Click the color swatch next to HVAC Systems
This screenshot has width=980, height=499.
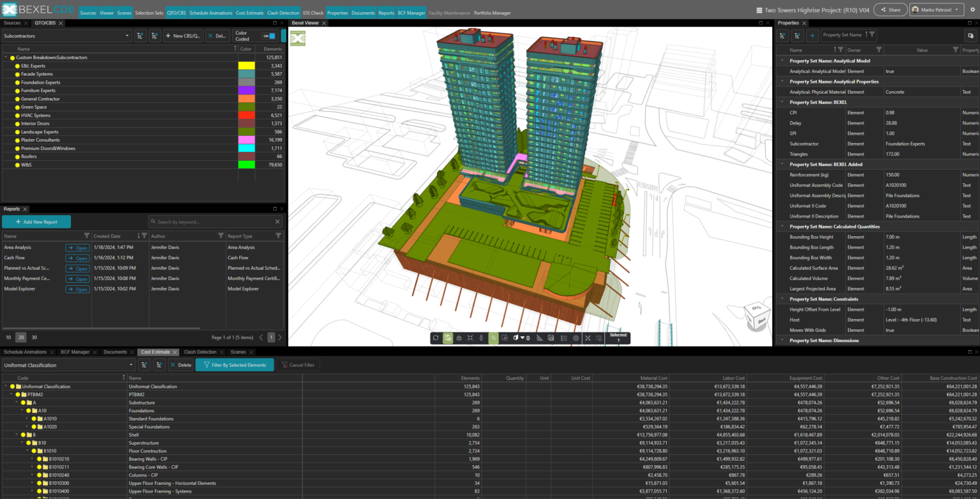tap(246, 115)
